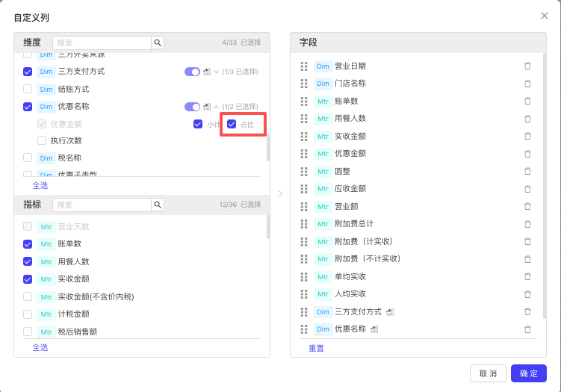The width and height of the screenshot is (561, 392).
Task: Click the arrow between the two panels
Action: tap(280, 193)
